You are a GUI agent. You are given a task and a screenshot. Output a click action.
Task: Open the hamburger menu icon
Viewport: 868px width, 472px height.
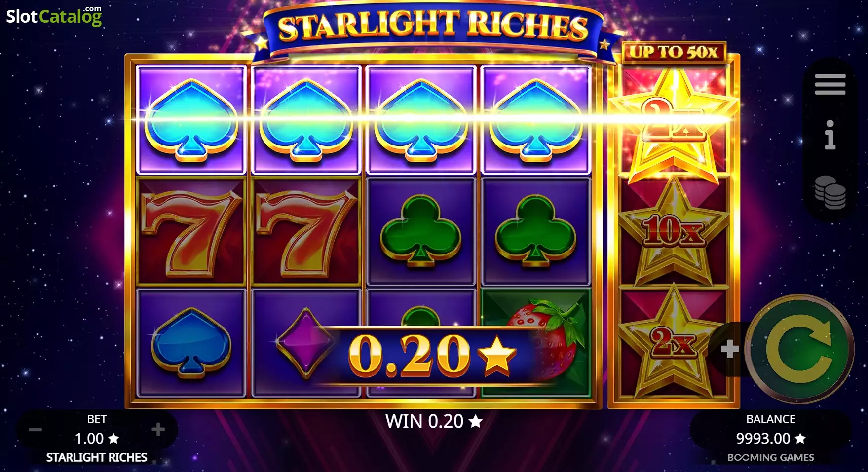(x=830, y=84)
